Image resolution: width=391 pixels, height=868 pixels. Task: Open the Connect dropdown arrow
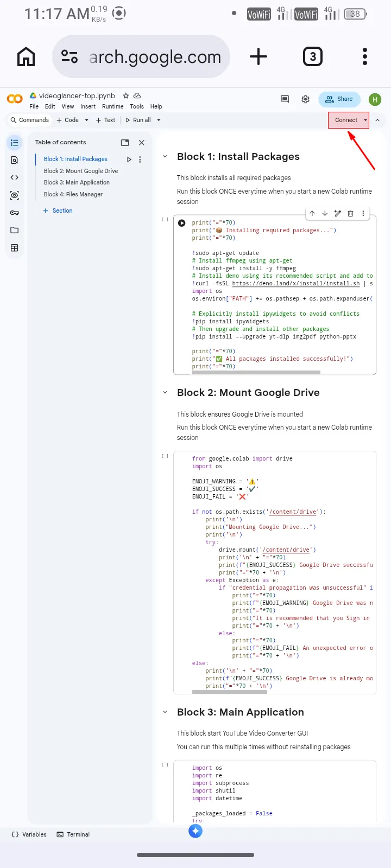point(365,120)
